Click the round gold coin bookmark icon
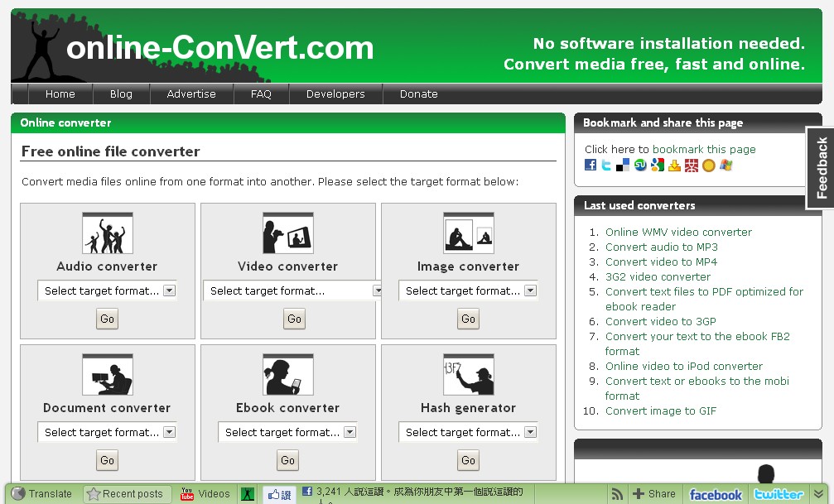The width and height of the screenshot is (834, 504). point(708,166)
